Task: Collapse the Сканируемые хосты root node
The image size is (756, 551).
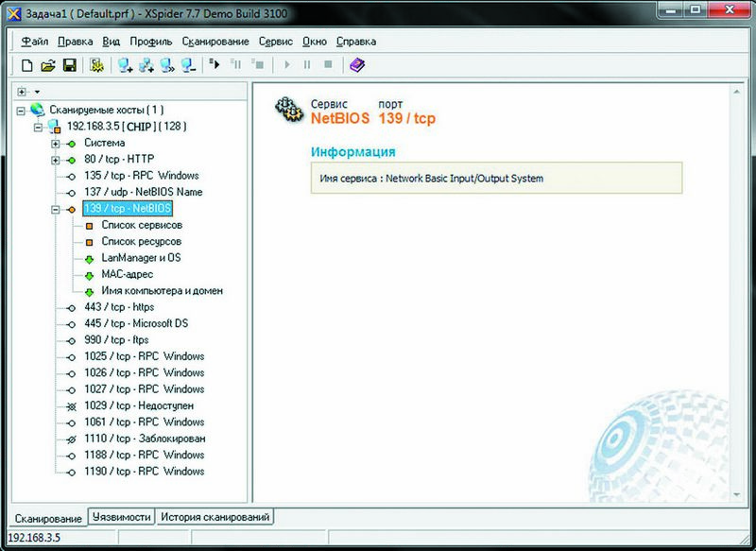Action: pyautogui.click(x=21, y=111)
